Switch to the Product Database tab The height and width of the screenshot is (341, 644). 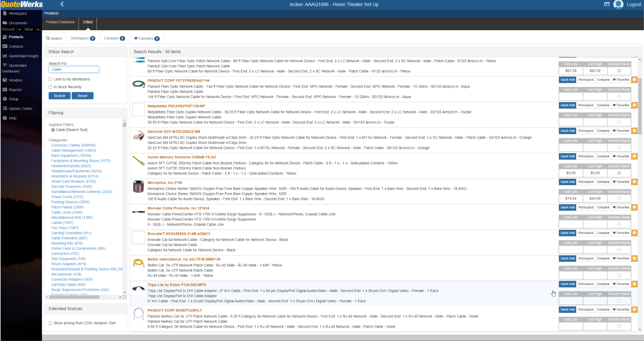[60, 22]
